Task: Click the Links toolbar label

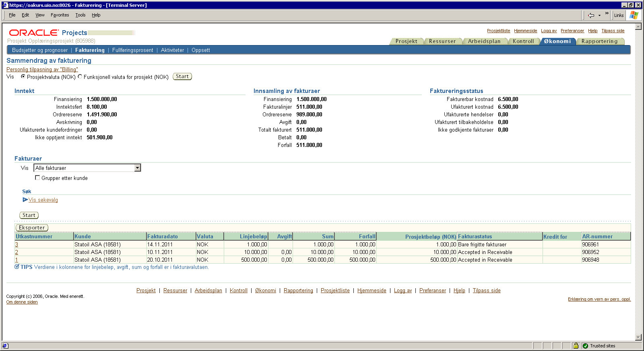Action: [x=619, y=15]
